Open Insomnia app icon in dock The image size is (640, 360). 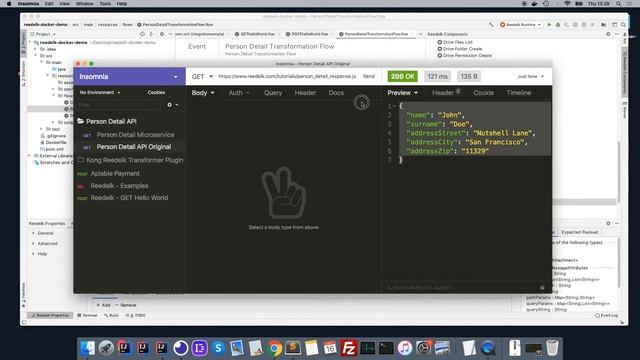tap(181, 348)
